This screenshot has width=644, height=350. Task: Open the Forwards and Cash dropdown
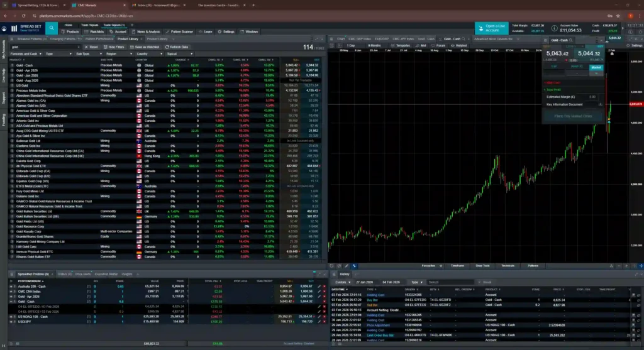26,54
